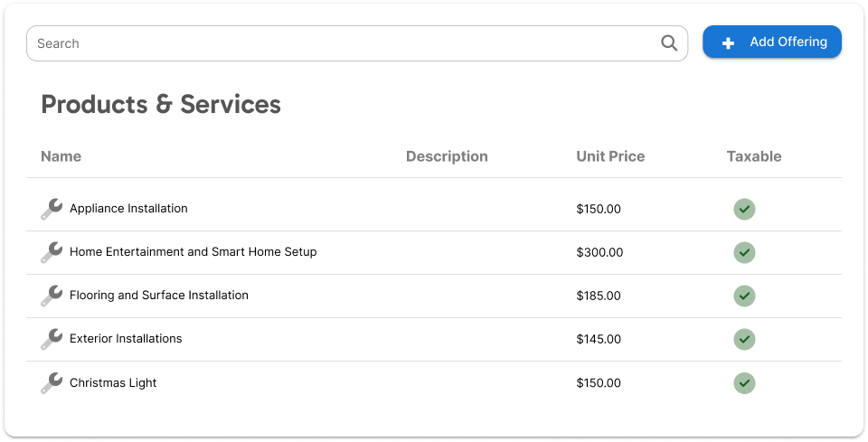Select the Exterior Installations row name
The width and height of the screenshot is (868, 442).
pyautogui.click(x=126, y=339)
